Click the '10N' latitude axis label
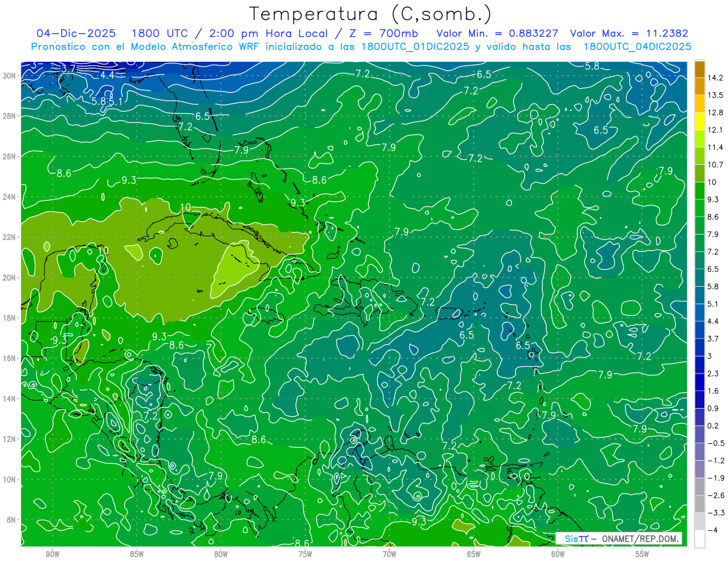 (10, 480)
